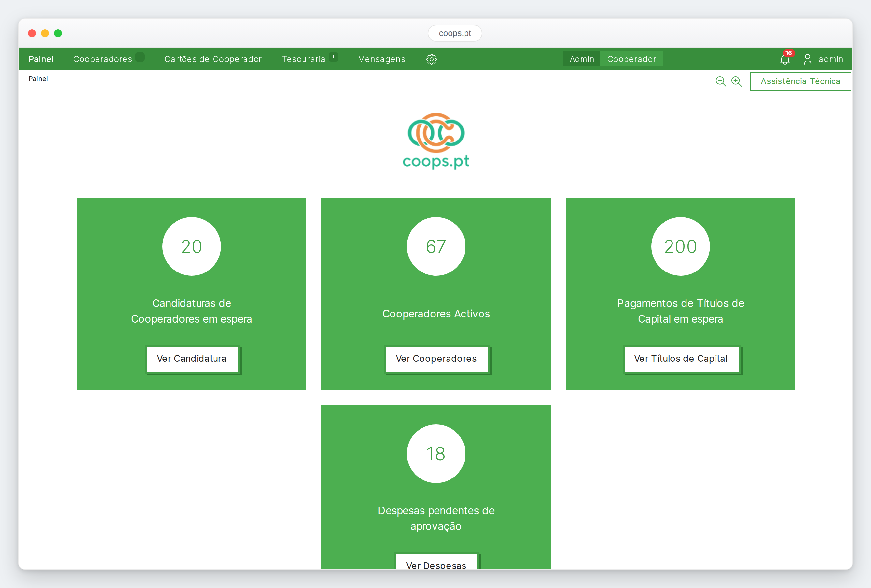Viewport: 871px width, 588px height.
Task: Open the Mensagens section
Action: (381, 59)
